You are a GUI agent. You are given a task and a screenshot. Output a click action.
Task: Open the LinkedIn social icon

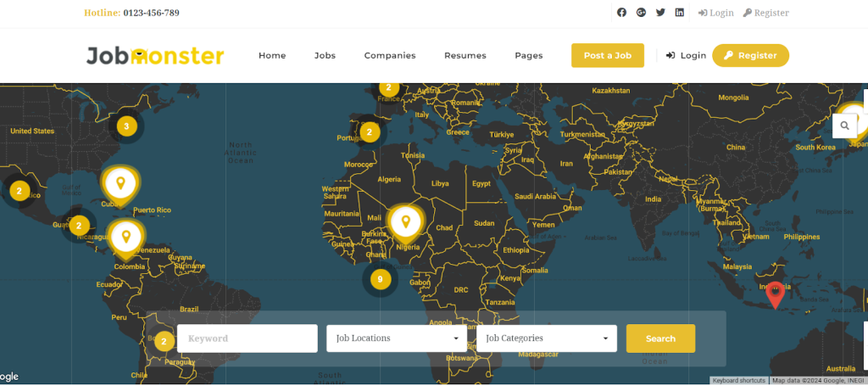(x=679, y=13)
